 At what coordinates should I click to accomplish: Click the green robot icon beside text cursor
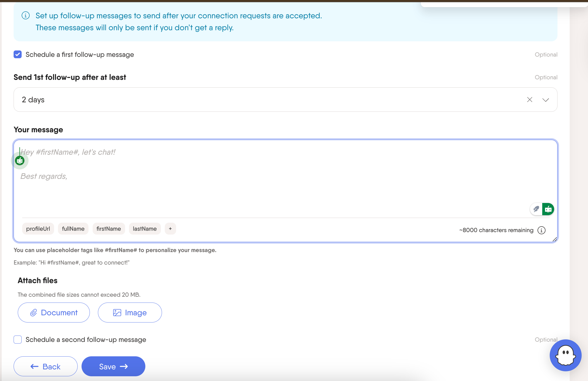(x=20, y=161)
